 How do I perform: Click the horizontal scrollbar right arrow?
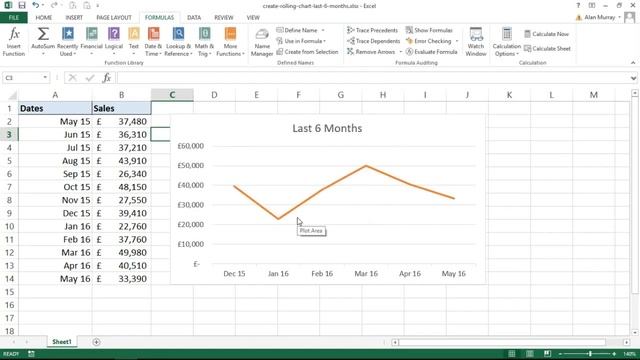pyautogui.click(x=627, y=342)
